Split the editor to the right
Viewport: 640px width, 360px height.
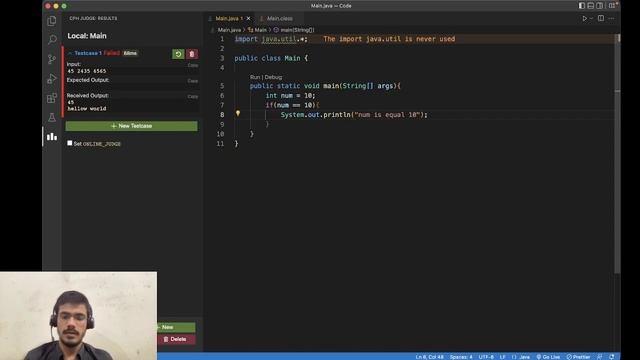point(601,18)
